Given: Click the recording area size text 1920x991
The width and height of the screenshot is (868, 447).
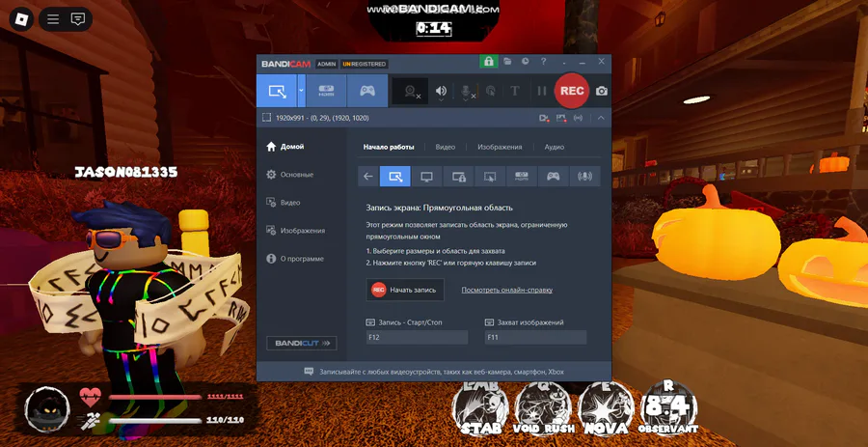Looking at the screenshot, I should click(x=322, y=118).
